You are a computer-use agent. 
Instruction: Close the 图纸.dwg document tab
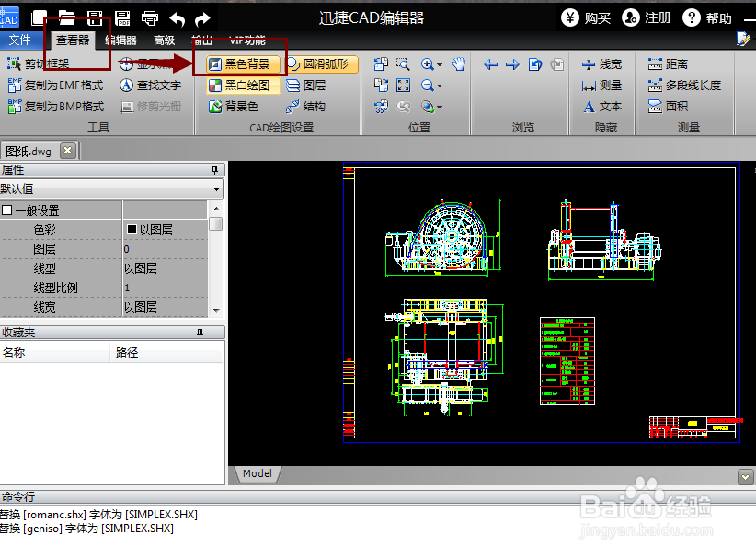68,151
